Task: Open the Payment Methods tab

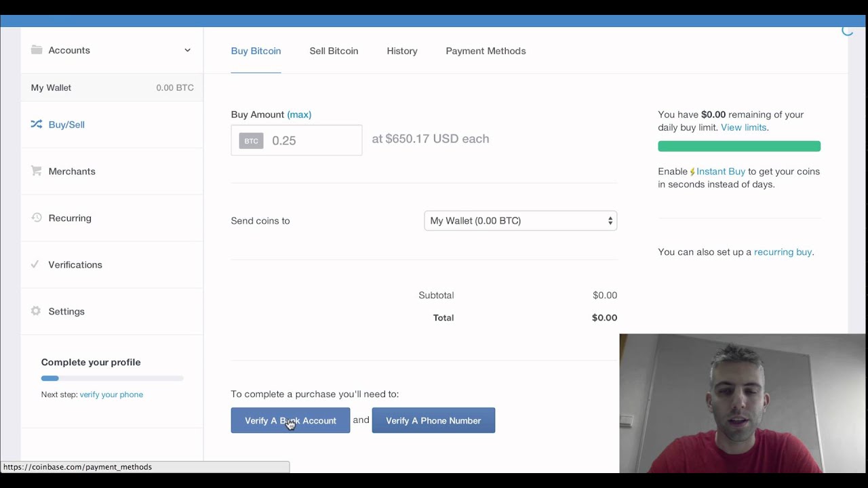Action: 486,51
